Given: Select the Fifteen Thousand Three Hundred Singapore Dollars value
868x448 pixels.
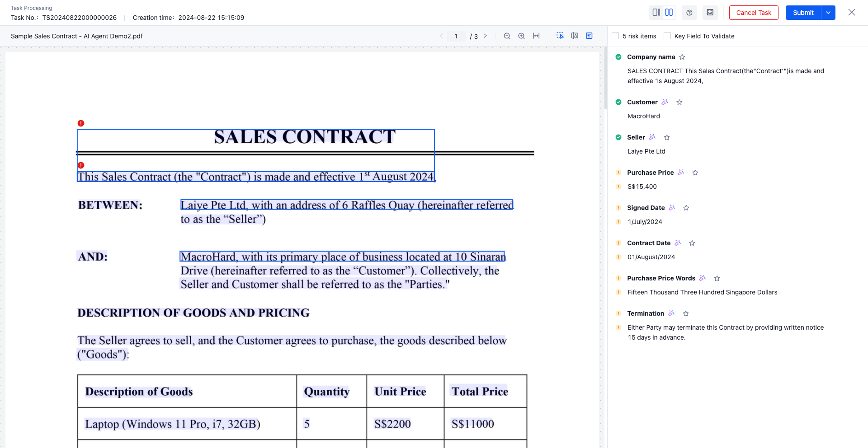Looking at the screenshot, I should [703, 292].
